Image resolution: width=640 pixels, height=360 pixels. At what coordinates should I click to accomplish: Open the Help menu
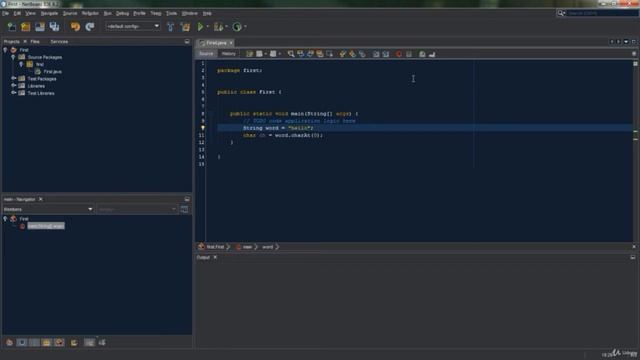[207, 13]
